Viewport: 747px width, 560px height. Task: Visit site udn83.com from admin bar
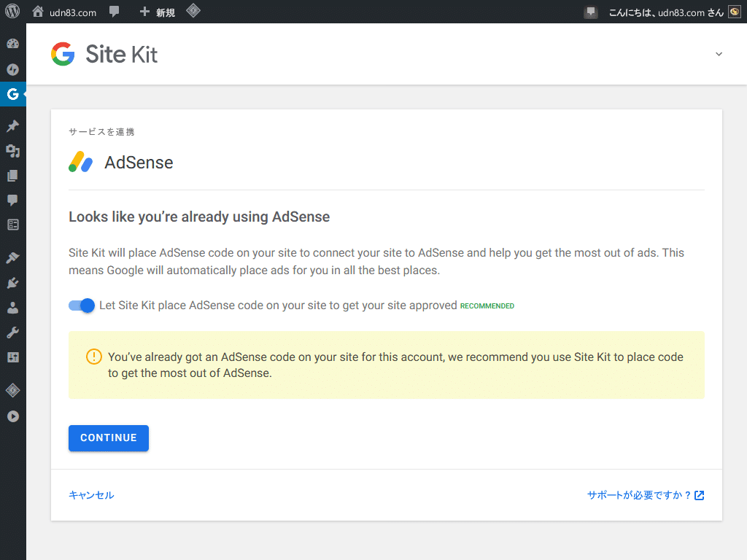(x=64, y=12)
